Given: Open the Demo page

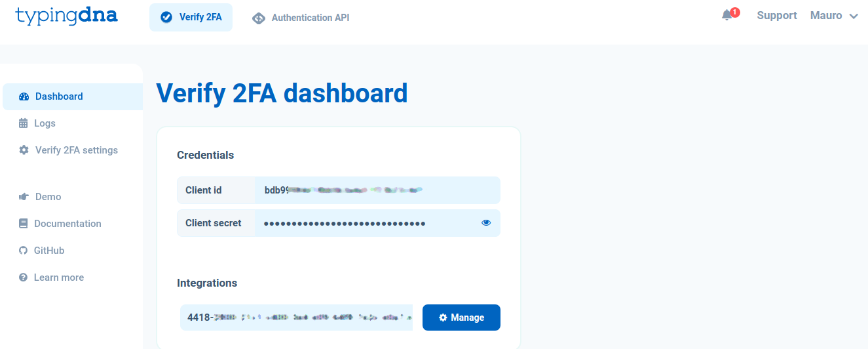Looking at the screenshot, I should click(39, 197).
